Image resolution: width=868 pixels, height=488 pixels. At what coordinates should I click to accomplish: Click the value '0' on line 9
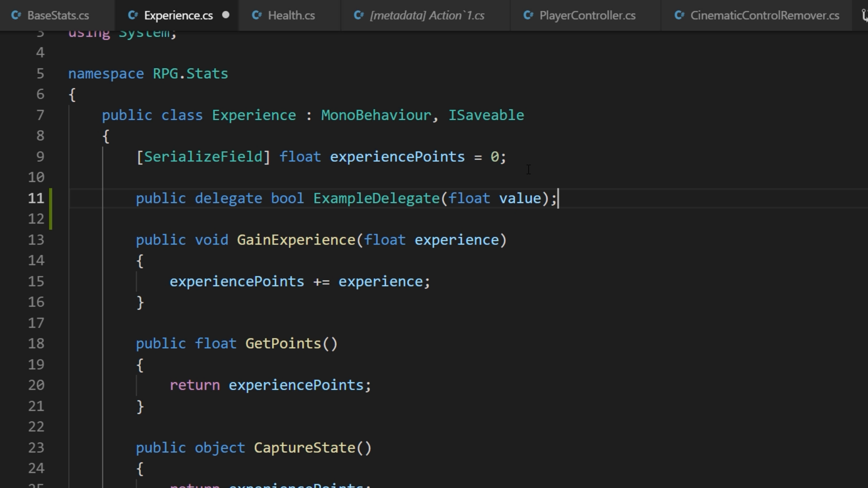click(x=495, y=157)
